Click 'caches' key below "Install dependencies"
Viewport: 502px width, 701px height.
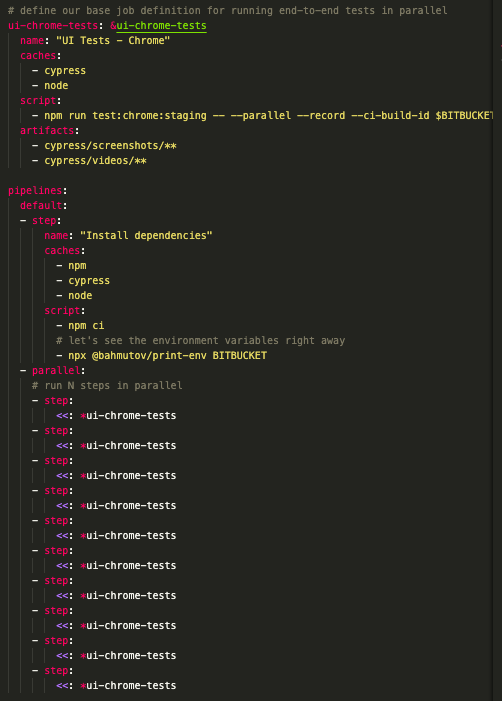62,250
